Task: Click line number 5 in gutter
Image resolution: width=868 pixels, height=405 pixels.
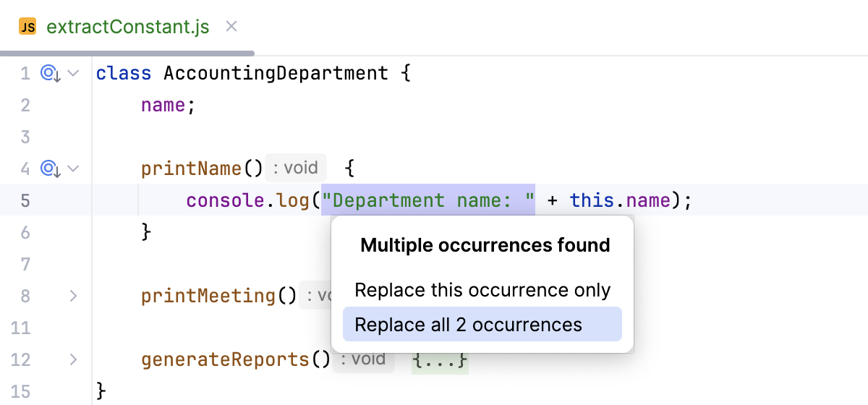Action: [x=25, y=200]
